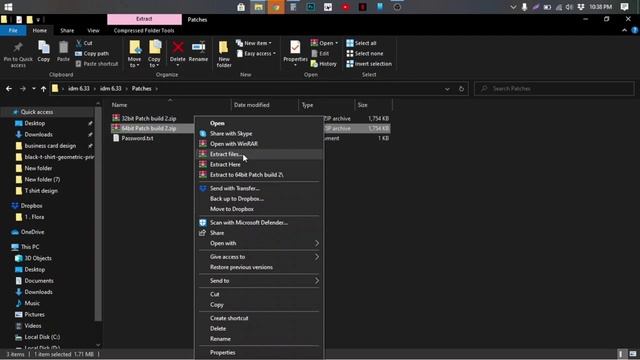Click the Search Patches field
Screen dimensions: 640x360
(554, 89)
